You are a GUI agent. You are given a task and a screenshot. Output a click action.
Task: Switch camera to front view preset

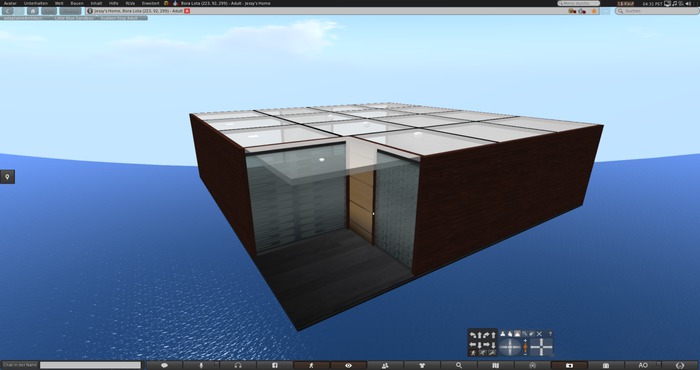pyautogui.click(x=503, y=333)
